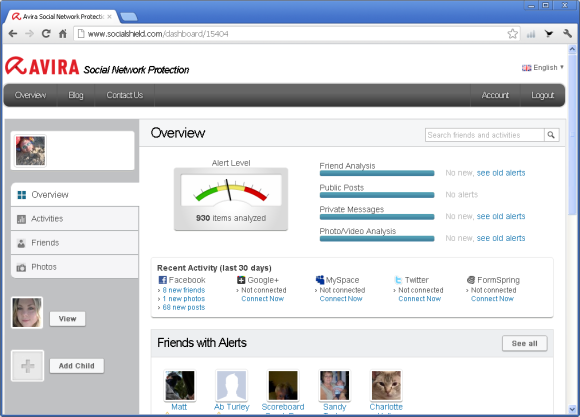Screen dimensions: 580x417
Task: Open Charlotte's cat photo thumbnail
Action: click(x=386, y=385)
